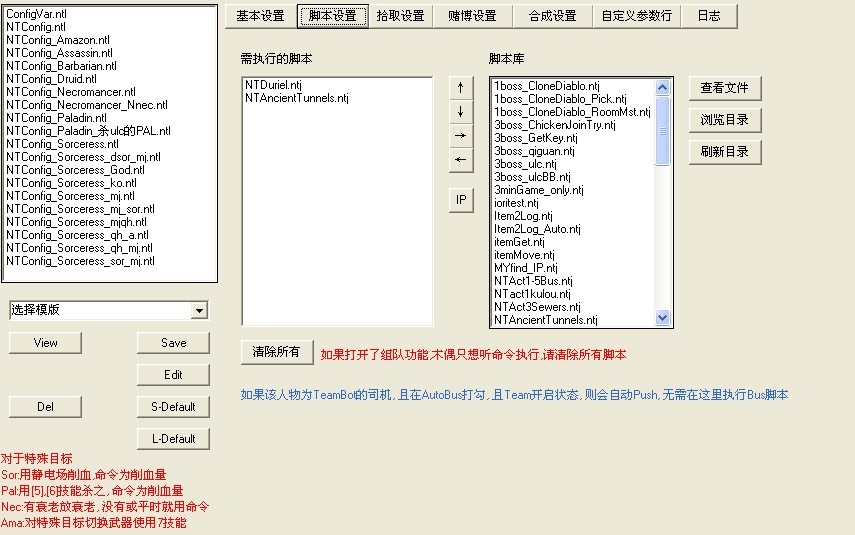
Task: Click the IP button
Action: pyautogui.click(x=461, y=200)
